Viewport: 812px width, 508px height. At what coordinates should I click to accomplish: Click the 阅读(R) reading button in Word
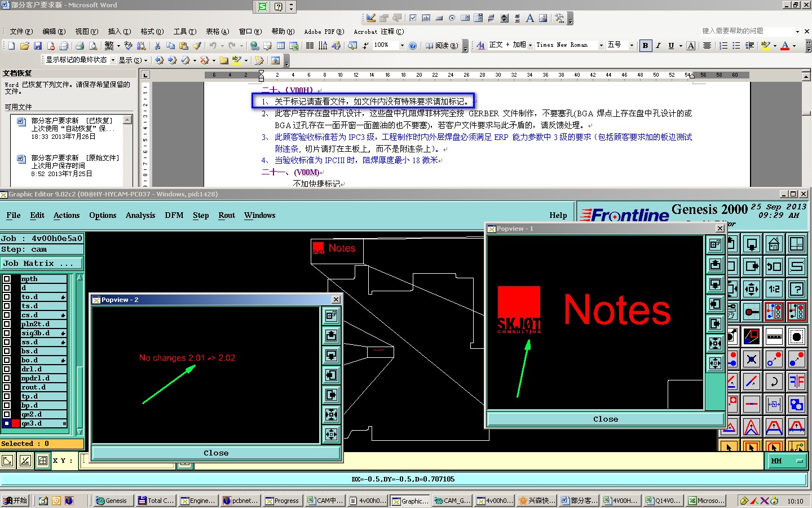[442, 46]
